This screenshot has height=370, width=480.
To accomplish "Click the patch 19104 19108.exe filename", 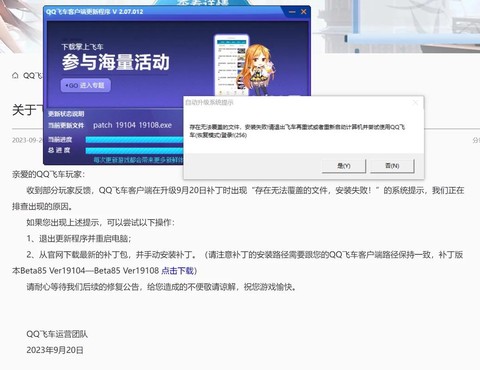I will point(133,125).
